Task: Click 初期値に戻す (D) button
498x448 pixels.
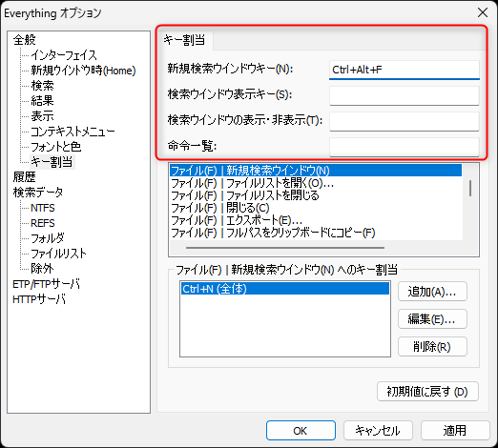Action: tap(427, 392)
